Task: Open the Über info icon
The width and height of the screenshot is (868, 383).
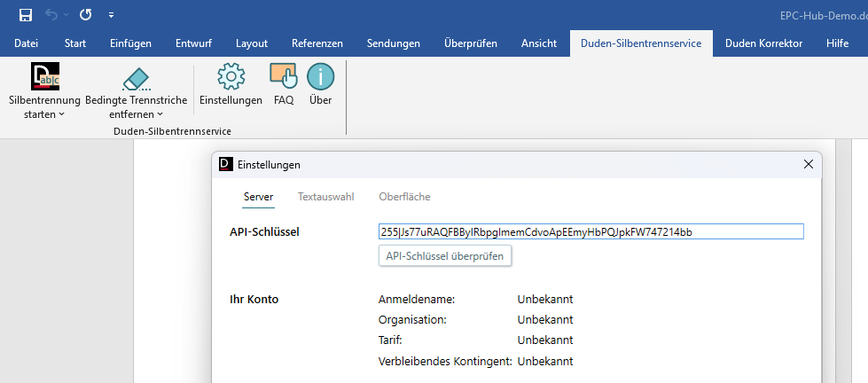Action: click(321, 76)
